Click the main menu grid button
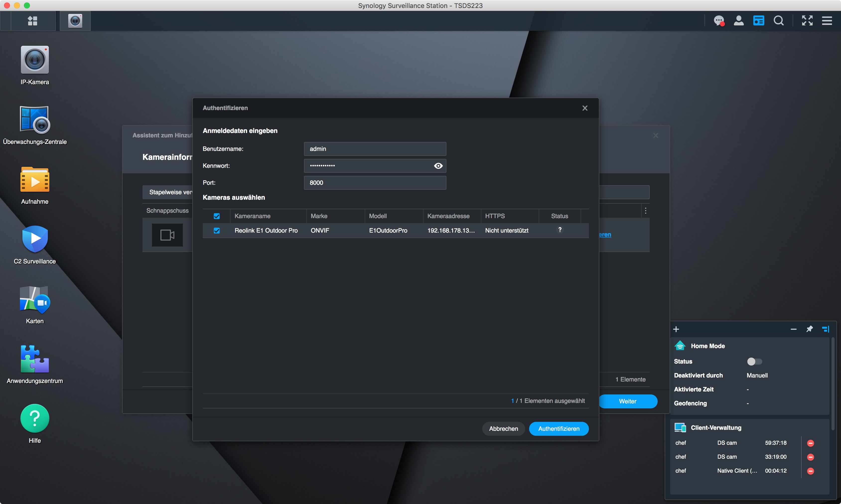Screen dimensions: 841x504 (33, 21)
